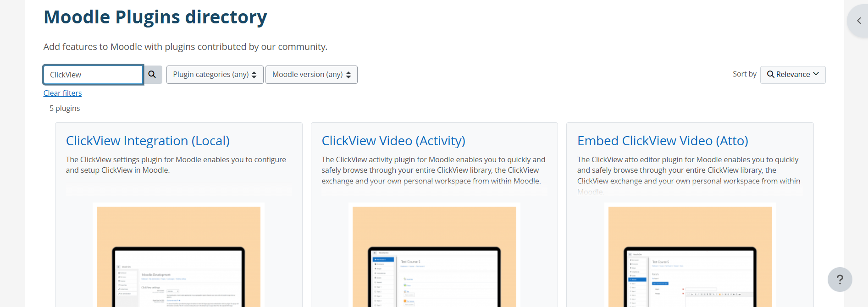Screen dimensions: 868x307
Task: Open the ClickView Video (Activity) plugin link
Action: pos(393,141)
